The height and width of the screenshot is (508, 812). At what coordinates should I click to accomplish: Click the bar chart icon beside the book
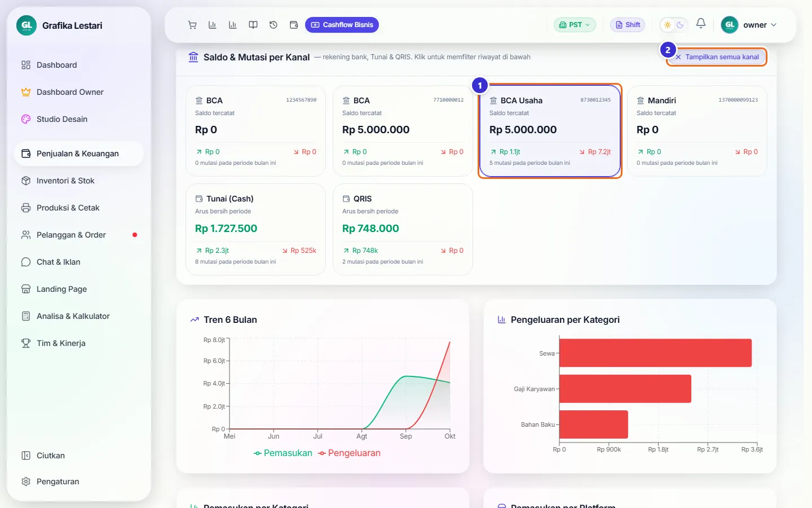233,25
